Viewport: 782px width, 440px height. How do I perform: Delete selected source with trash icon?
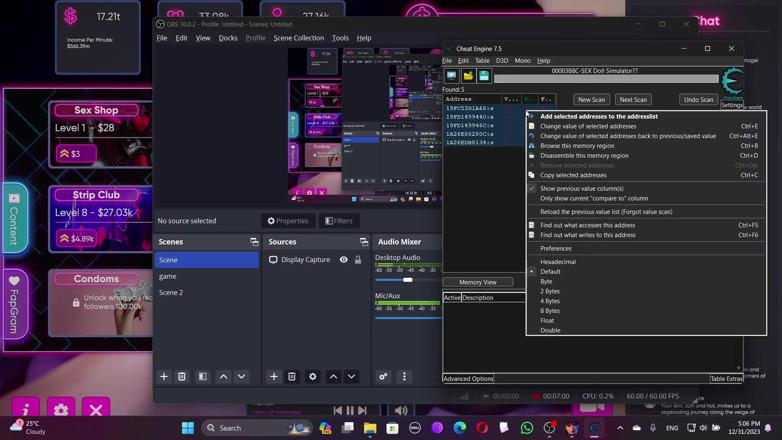point(292,377)
